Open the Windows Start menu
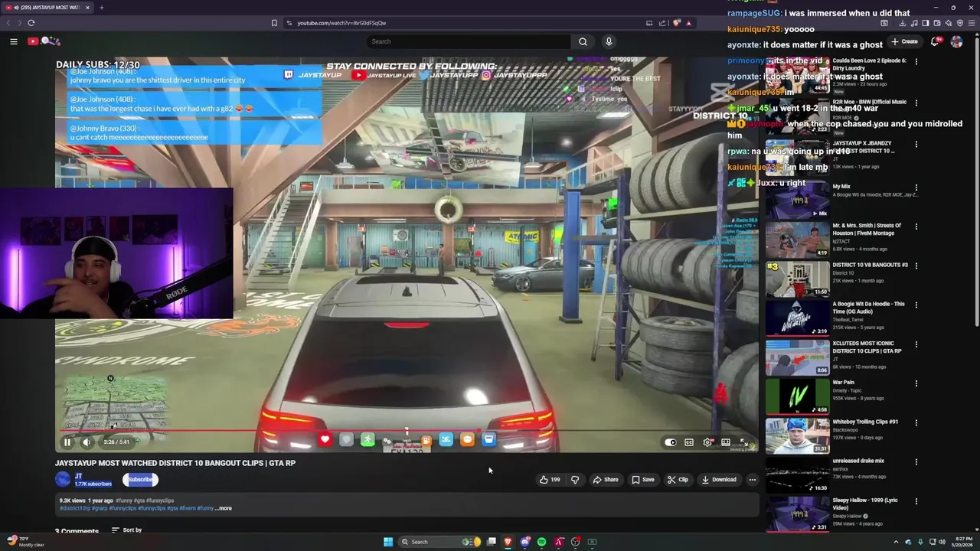The width and height of the screenshot is (980, 551). coord(388,542)
